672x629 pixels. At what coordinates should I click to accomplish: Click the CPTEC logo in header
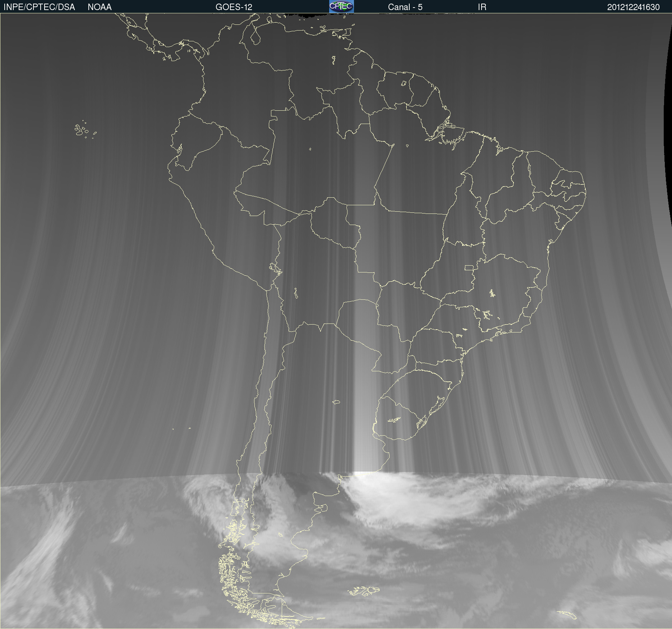tap(341, 6)
